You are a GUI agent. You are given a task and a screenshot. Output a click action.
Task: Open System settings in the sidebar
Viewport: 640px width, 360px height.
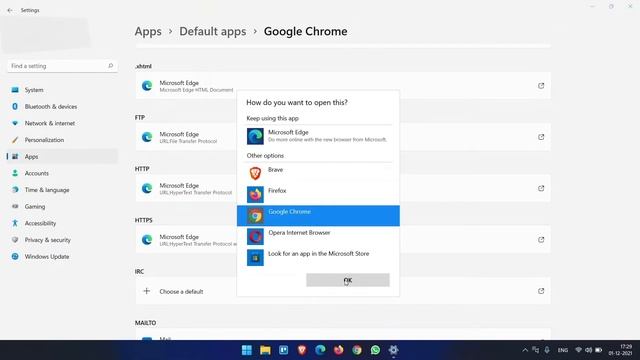[x=62, y=90]
